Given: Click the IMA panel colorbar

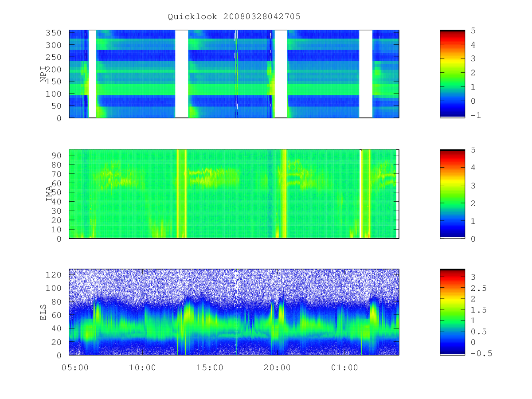Looking at the screenshot, I should point(452,194).
